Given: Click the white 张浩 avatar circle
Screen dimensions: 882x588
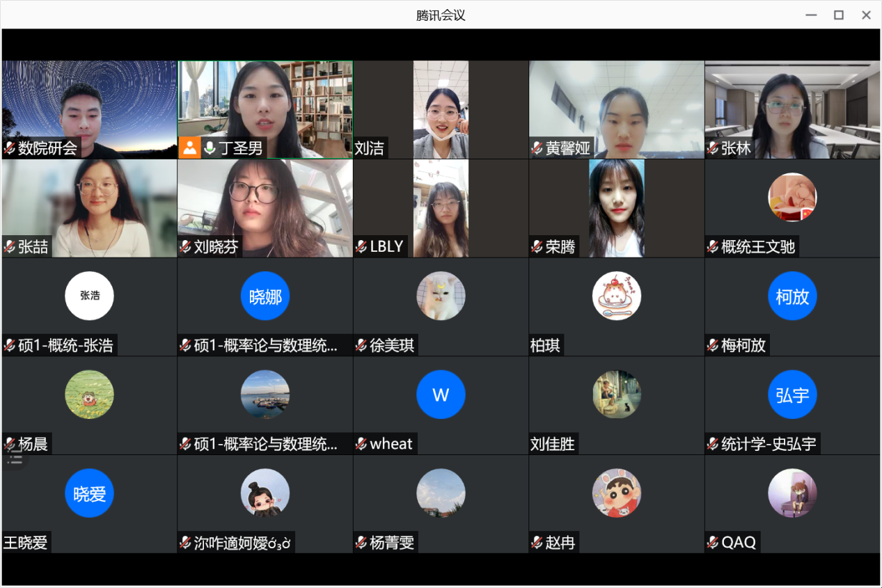Looking at the screenshot, I should pyautogui.click(x=89, y=296).
